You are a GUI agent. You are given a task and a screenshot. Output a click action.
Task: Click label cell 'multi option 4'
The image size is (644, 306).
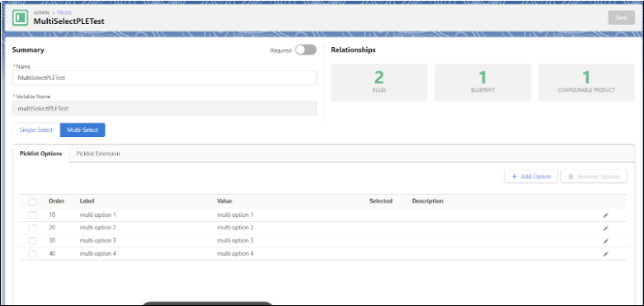98,253
